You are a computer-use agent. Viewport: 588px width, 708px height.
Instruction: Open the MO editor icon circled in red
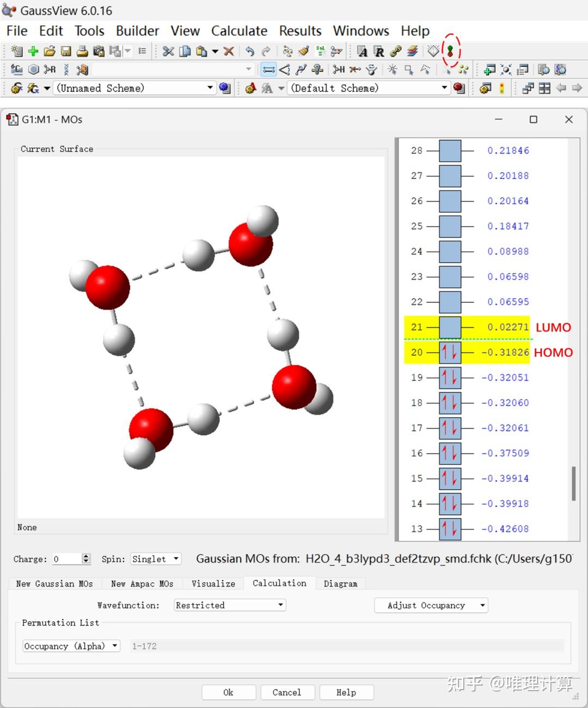point(450,51)
